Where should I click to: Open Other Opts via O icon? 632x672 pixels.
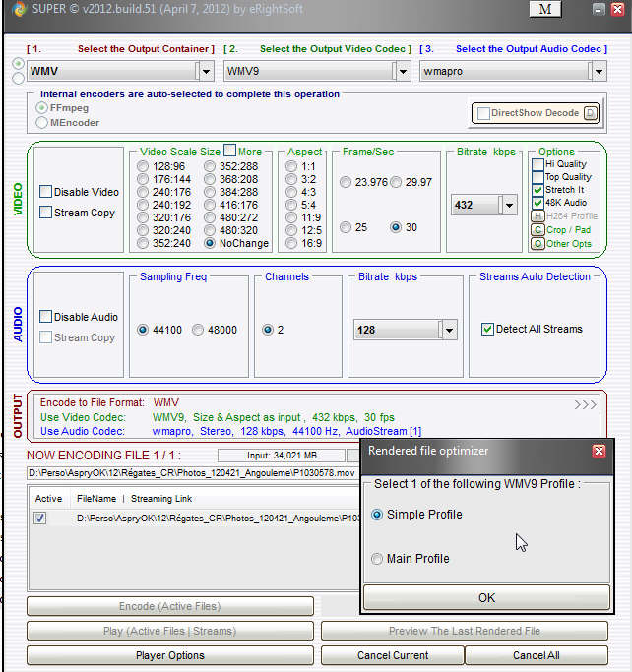tap(537, 243)
